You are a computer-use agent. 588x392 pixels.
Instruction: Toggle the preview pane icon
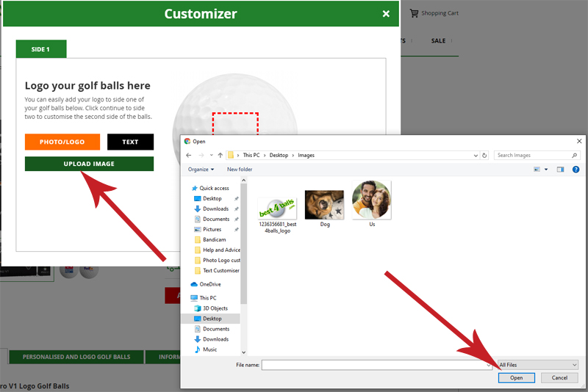(x=560, y=170)
